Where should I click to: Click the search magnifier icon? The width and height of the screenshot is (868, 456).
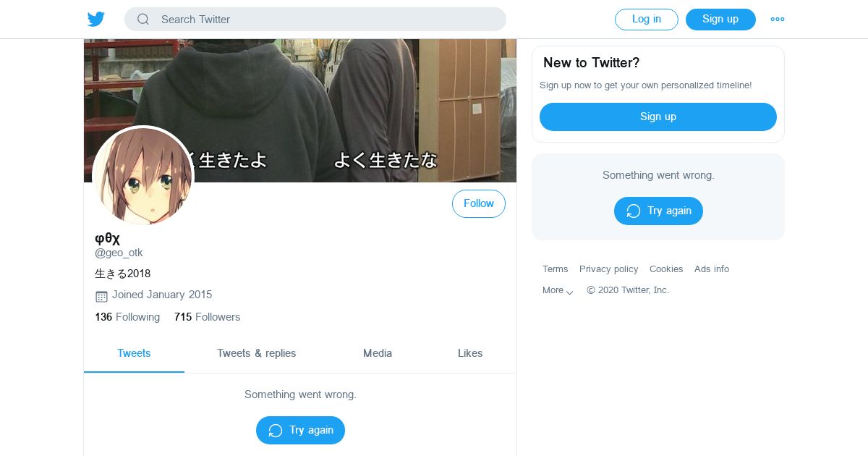click(x=143, y=20)
